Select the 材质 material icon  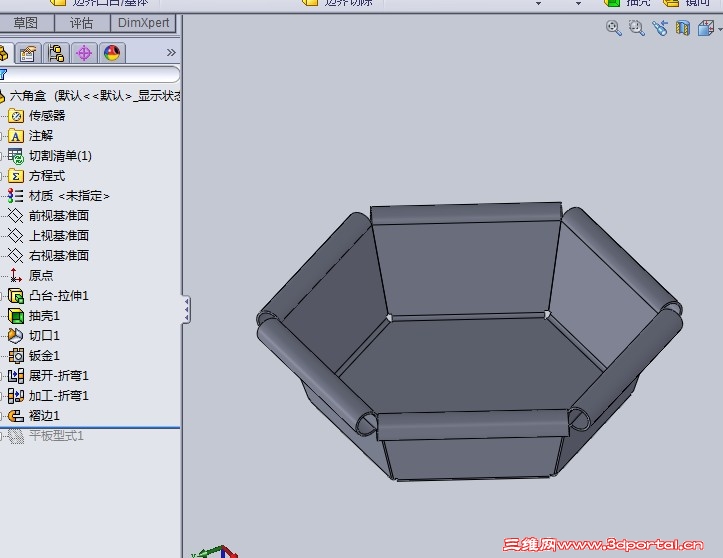coord(16,196)
